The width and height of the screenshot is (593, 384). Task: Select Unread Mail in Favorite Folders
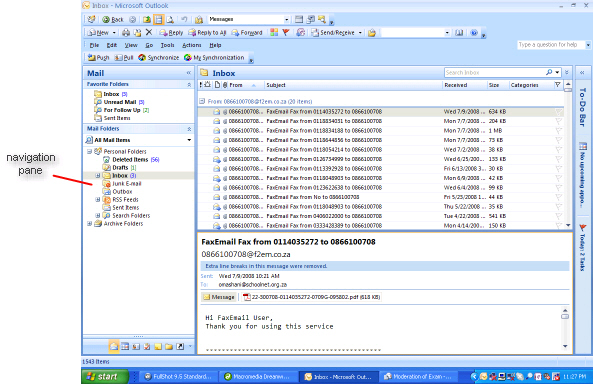click(x=120, y=102)
